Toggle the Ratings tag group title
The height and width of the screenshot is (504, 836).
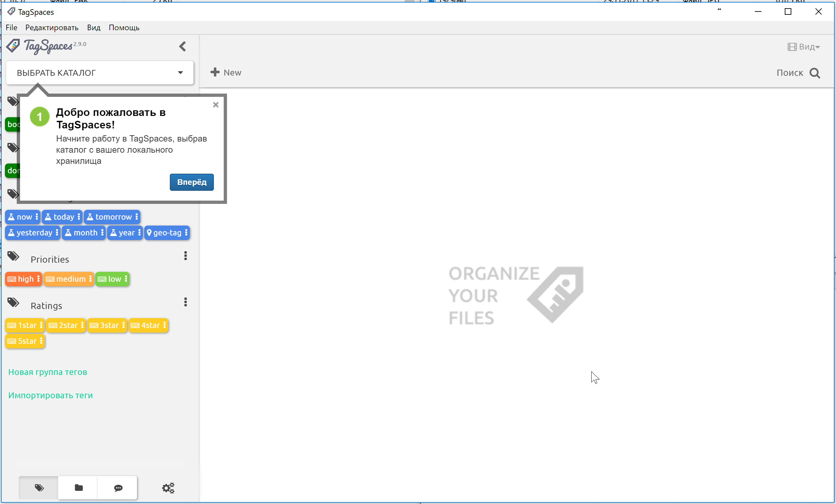click(47, 306)
